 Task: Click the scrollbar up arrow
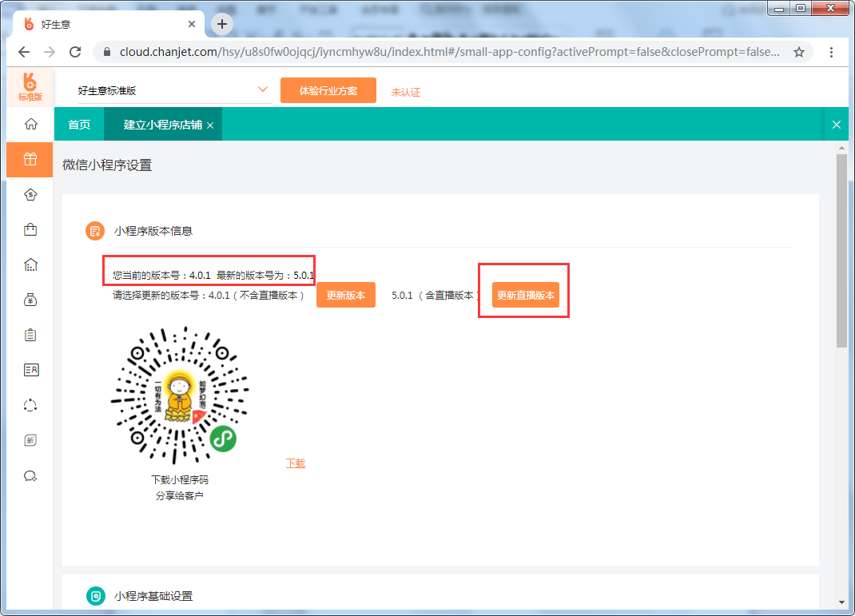[x=842, y=148]
